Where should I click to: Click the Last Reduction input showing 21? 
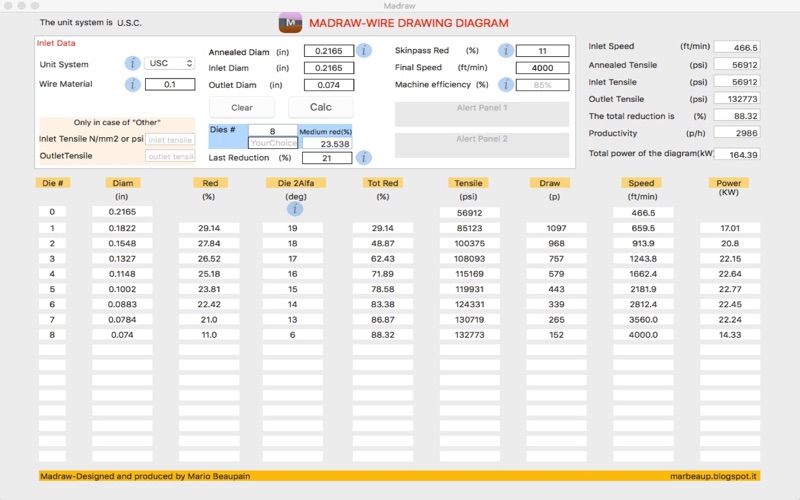[327, 158]
